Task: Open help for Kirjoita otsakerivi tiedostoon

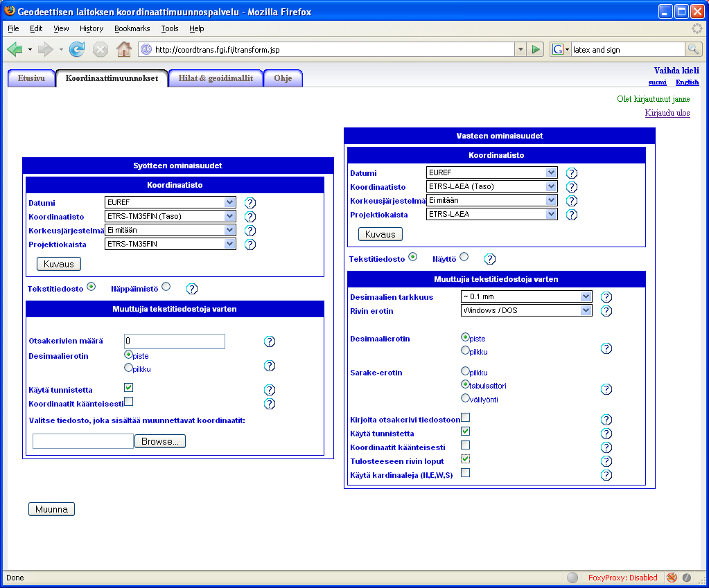Action: tap(606, 420)
